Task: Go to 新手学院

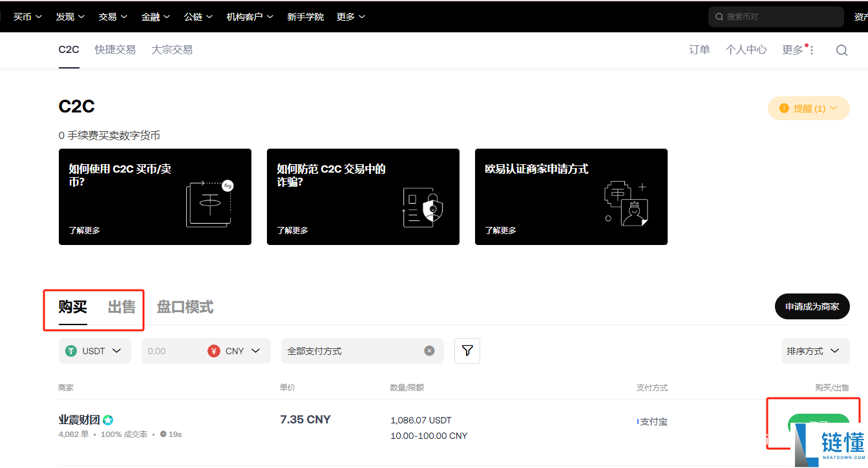Action: 305,17
